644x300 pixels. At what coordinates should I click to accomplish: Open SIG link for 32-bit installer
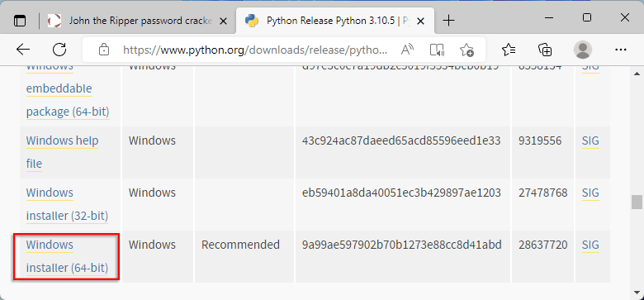click(590, 193)
